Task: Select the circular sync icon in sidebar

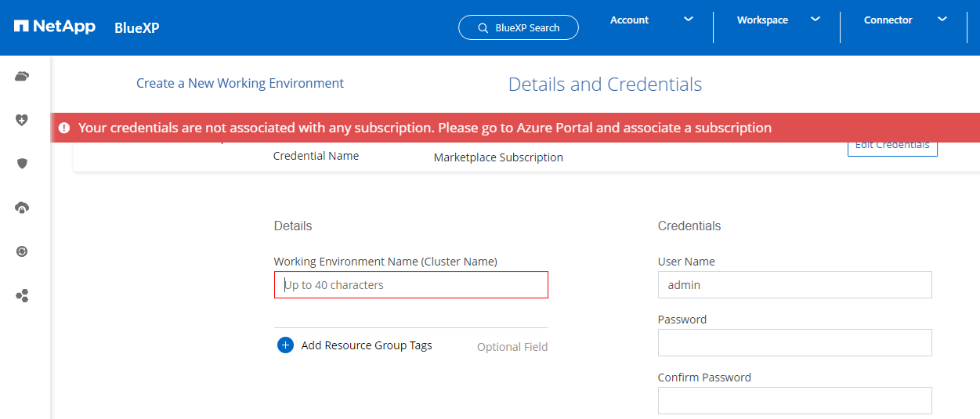Action: pos(22,251)
